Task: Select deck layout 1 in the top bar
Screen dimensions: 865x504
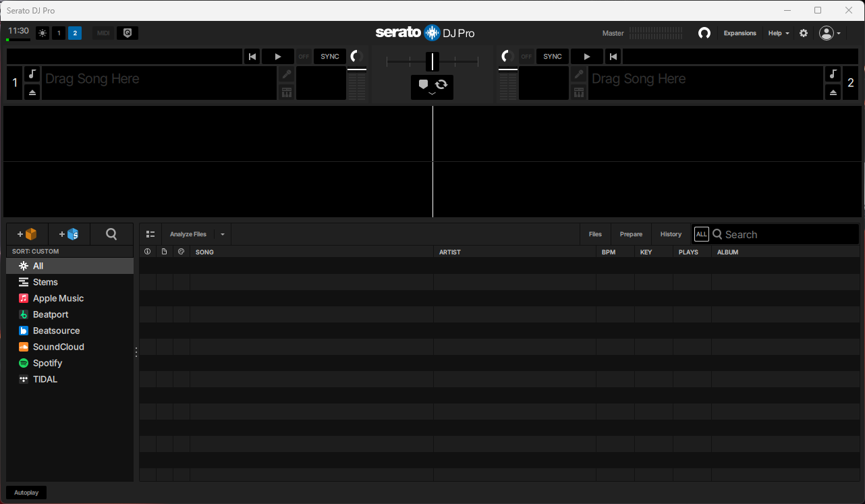Action: (59, 33)
